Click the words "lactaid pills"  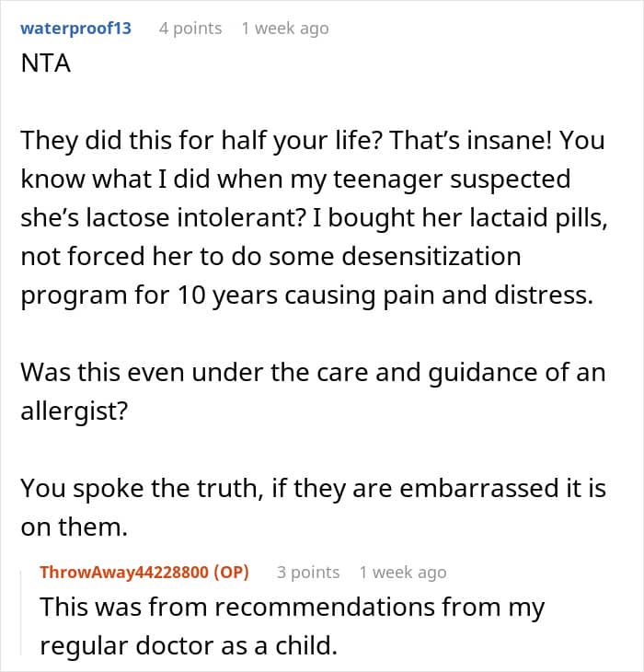coord(539,218)
